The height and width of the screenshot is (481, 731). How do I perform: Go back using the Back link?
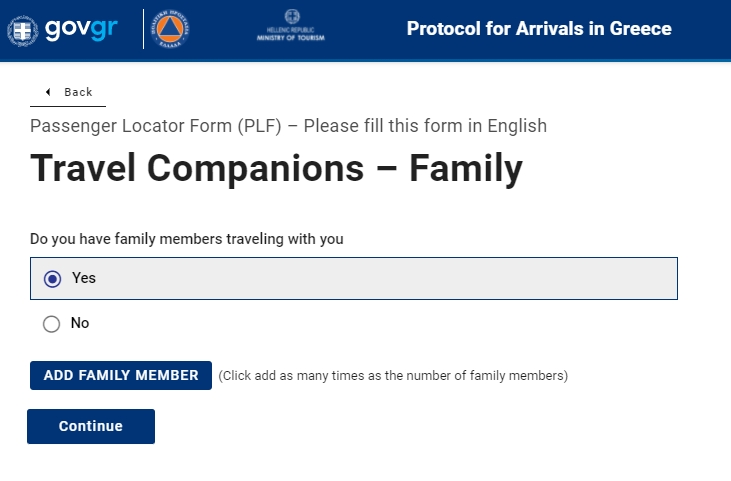(78, 92)
